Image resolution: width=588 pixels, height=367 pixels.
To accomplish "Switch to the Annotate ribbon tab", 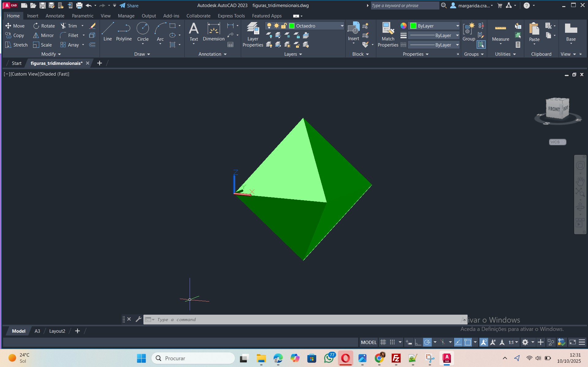I will 55,16.
